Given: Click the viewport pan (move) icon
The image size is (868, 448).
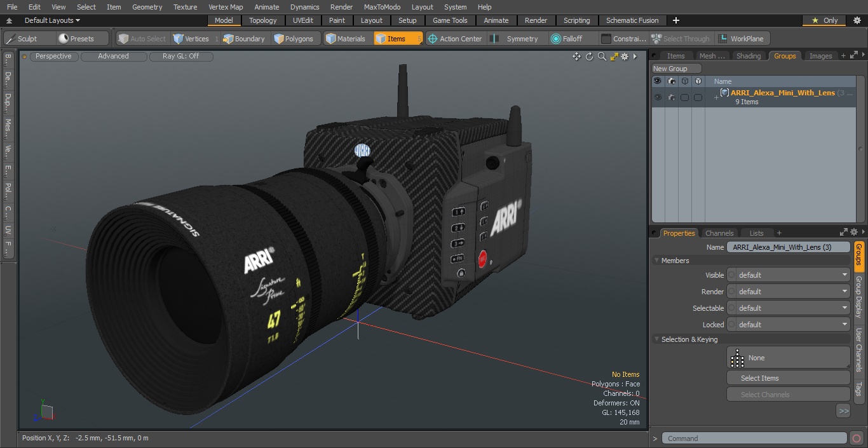Looking at the screenshot, I should click(x=576, y=57).
